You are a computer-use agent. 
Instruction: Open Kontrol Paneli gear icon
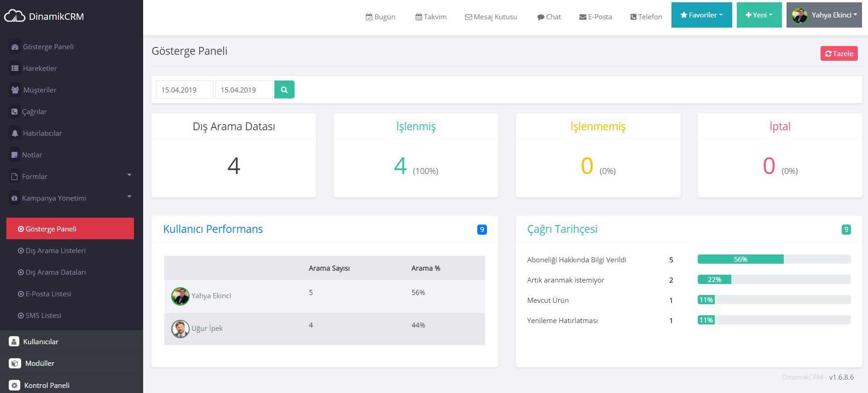[15, 385]
